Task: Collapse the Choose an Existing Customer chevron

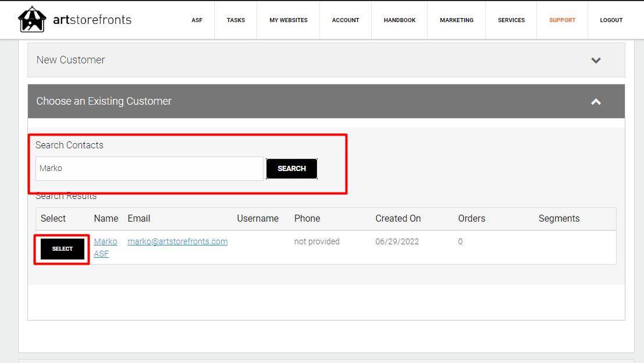Action: coord(596,101)
